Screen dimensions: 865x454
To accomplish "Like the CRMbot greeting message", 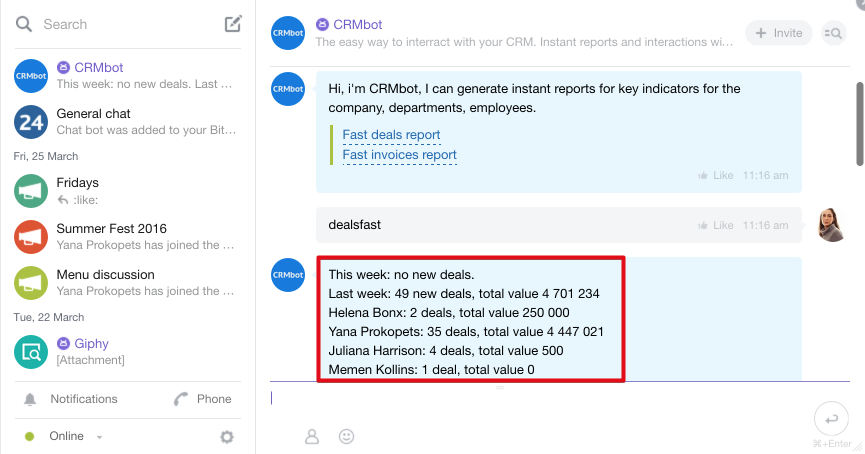I will coord(716,175).
